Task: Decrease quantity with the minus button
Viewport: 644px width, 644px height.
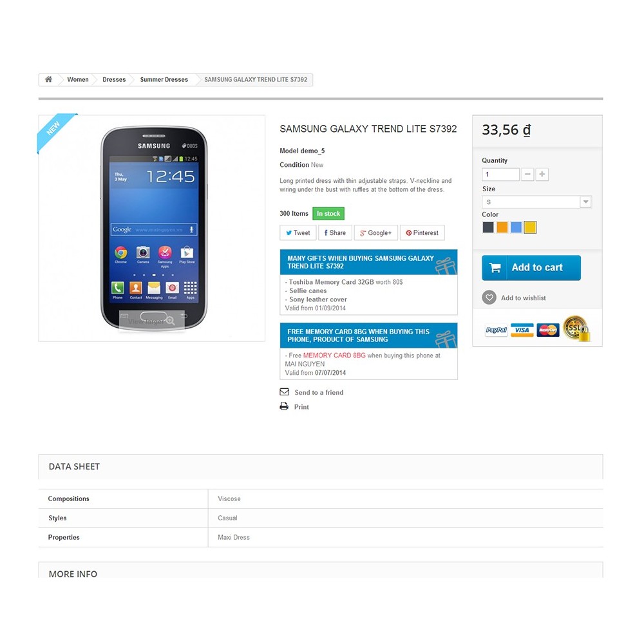Action: point(527,174)
